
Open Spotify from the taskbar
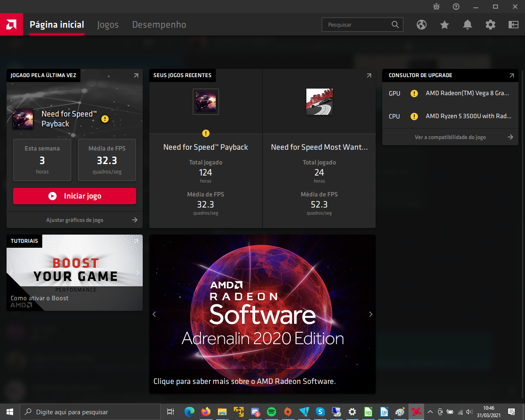[x=272, y=412]
